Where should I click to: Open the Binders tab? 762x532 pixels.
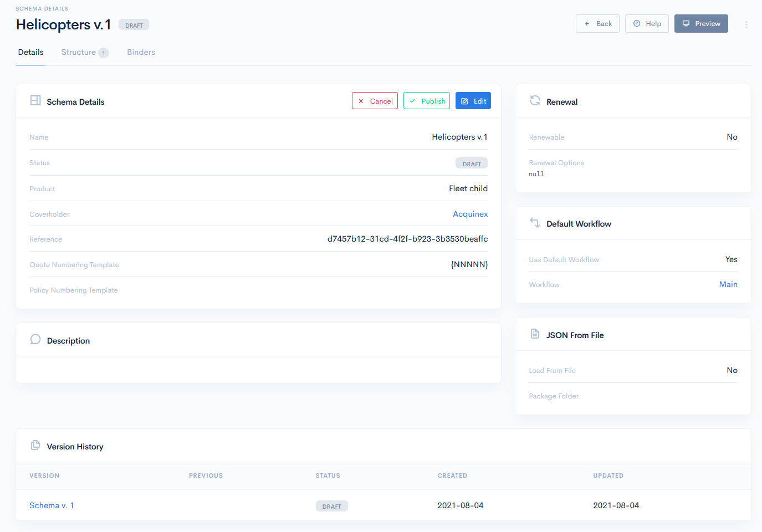141,52
